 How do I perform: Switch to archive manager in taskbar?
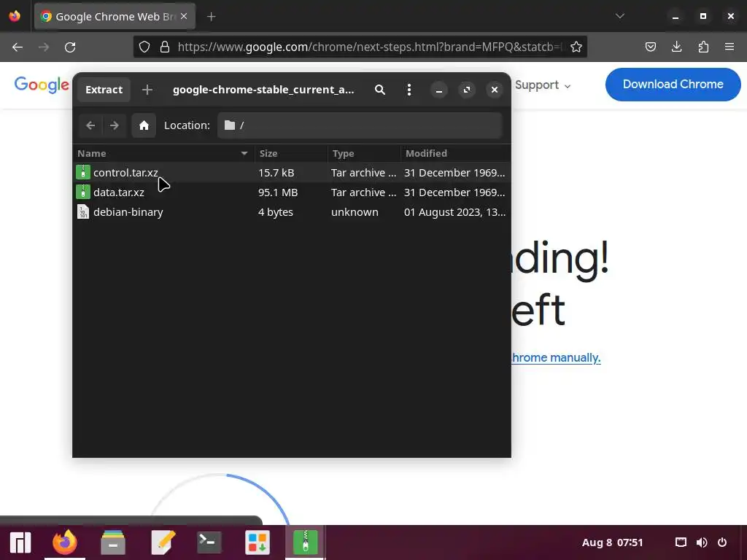pos(306,542)
